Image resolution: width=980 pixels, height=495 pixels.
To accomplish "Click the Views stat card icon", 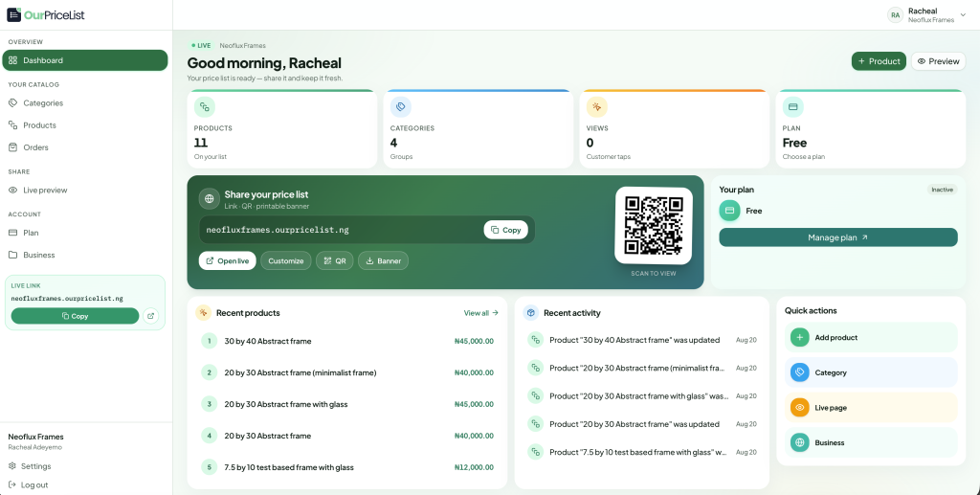I will 597,107.
